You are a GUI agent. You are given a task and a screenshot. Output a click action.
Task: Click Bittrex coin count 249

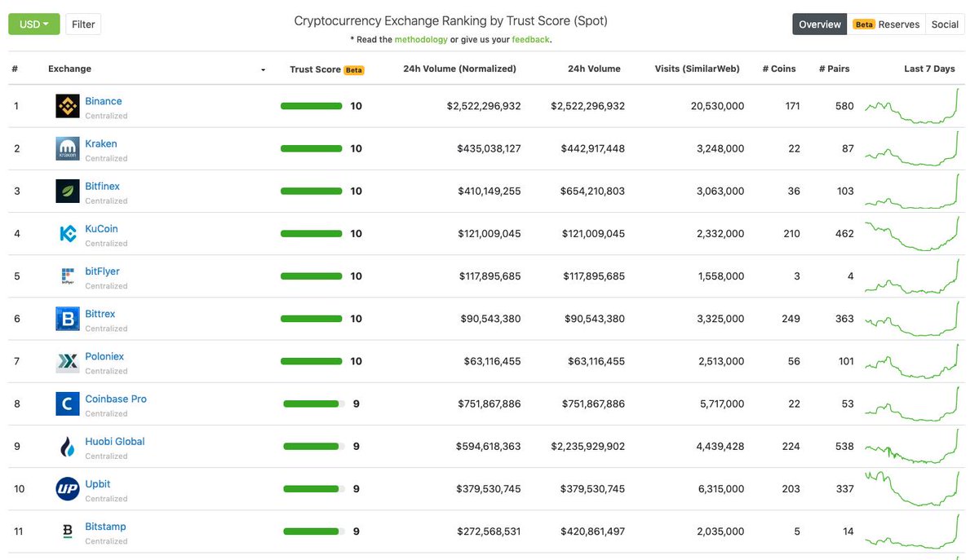(x=791, y=319)
